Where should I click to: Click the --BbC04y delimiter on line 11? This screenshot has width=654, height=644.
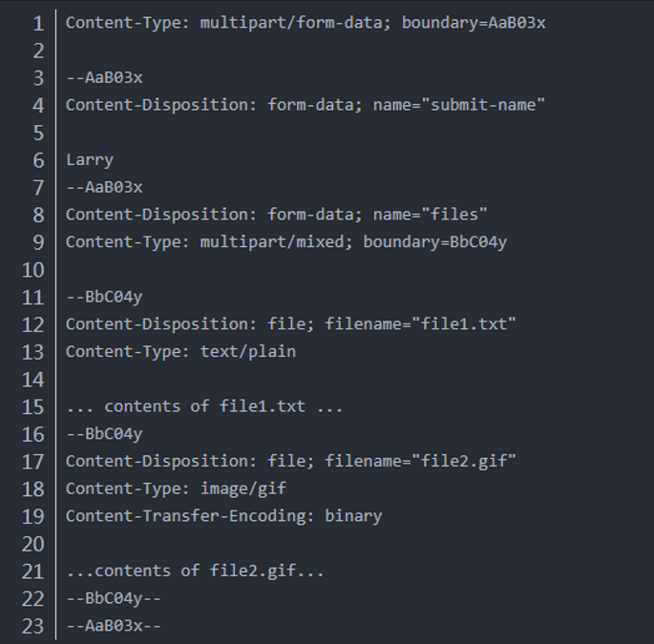(x=104, y=297)
